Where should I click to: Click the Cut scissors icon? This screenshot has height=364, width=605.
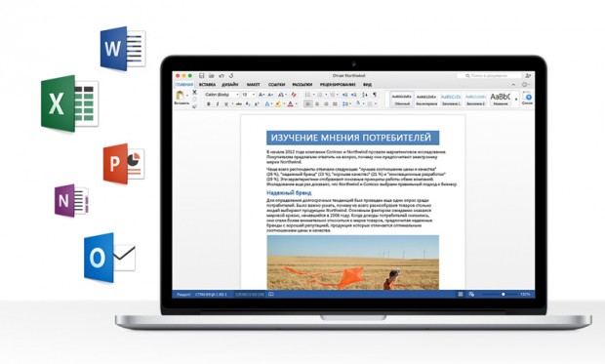pos(194,93)
